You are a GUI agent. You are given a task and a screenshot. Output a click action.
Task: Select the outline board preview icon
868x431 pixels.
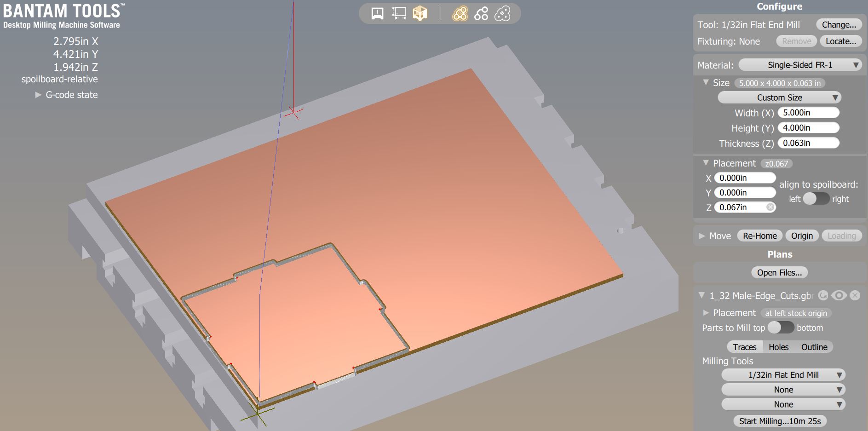(x=502, y=14)
